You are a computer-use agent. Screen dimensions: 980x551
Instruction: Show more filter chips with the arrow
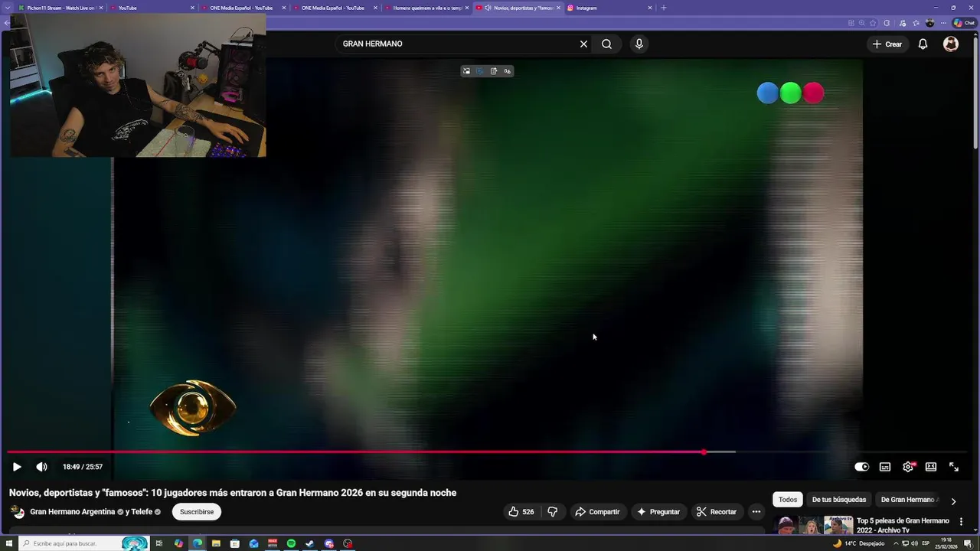[x=953, y=501]
